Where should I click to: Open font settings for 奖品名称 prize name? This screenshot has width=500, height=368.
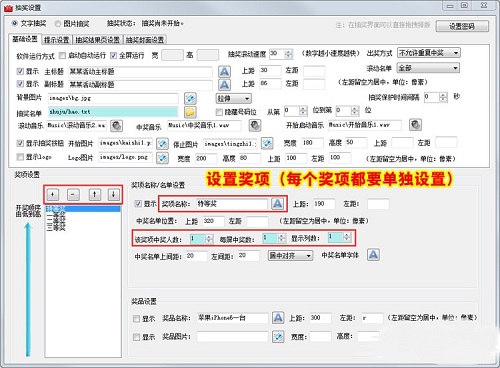278,318
